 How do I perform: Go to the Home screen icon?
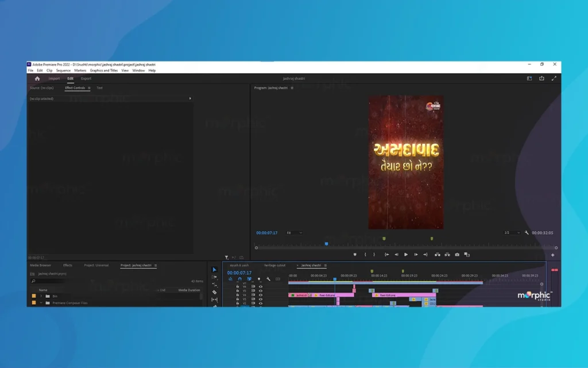point(37,78)
